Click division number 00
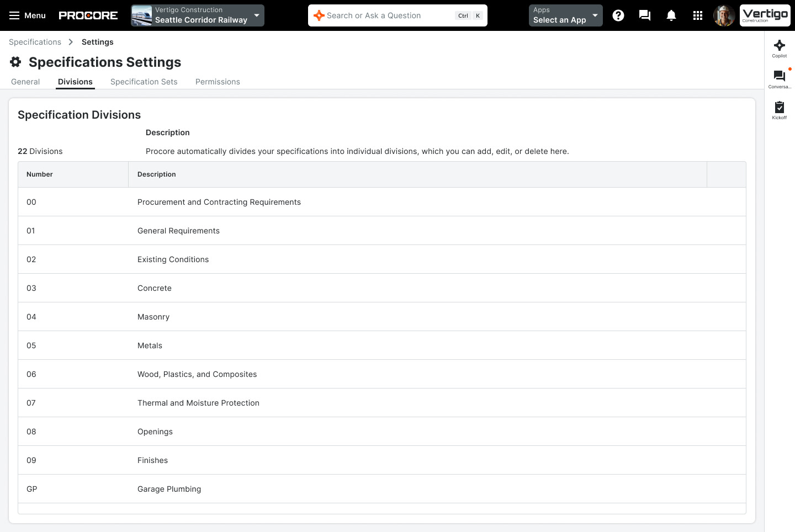The height and width of the screenshot is (532, 795). pos(31,202)
